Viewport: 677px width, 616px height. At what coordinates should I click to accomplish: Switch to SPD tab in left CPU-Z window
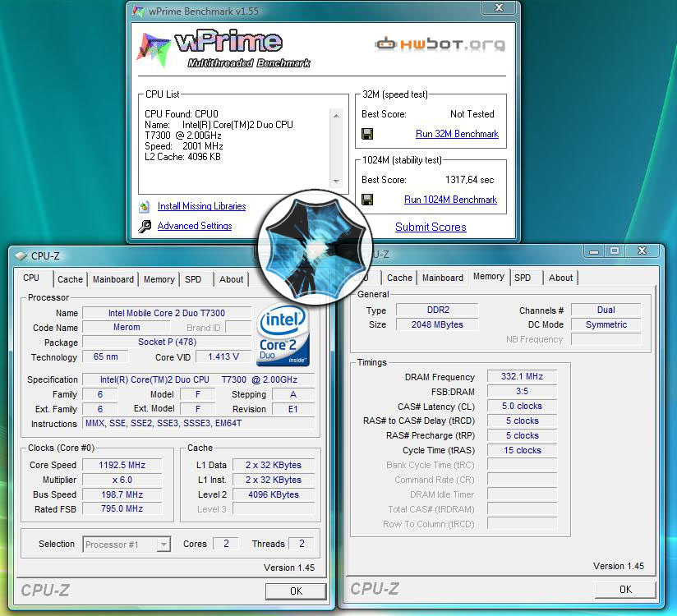click(x=193, y=279)
